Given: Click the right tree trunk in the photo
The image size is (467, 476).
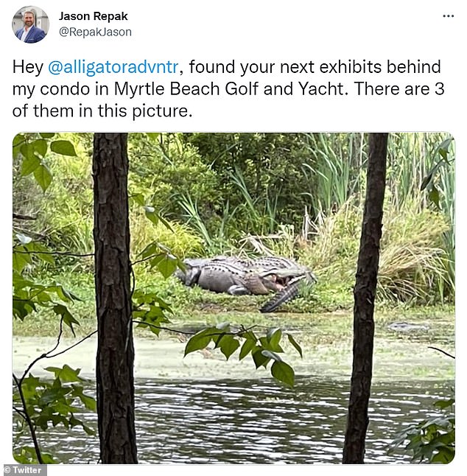Looking at the screenshot, I should tap(366, 295).
